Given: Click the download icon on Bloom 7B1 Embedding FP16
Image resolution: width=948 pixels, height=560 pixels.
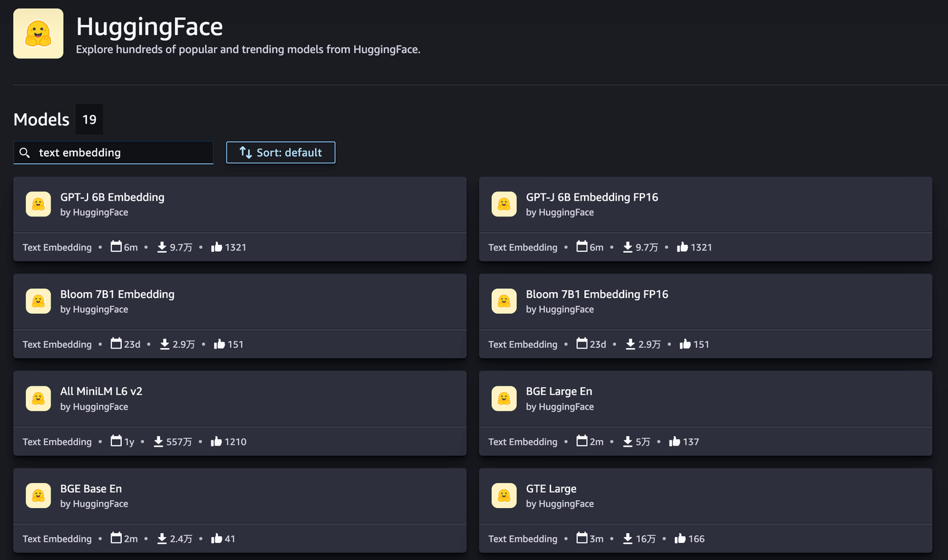Looking at the screenshot, I should pyautogui.click(x=631, y=344).
